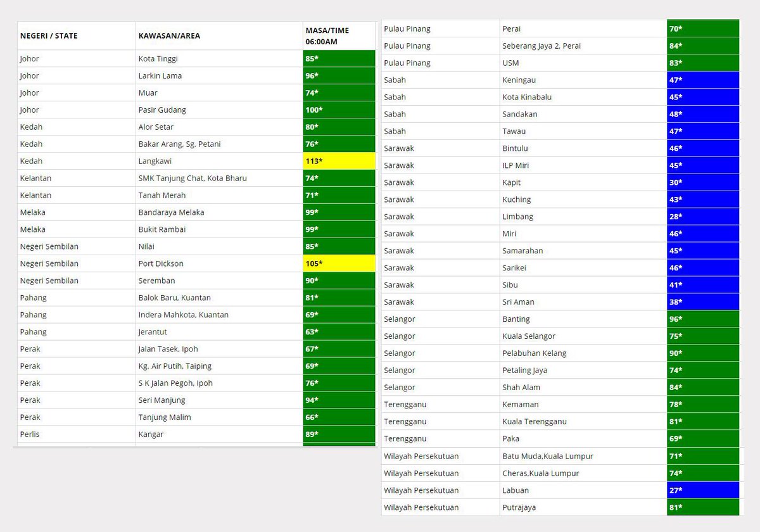Select the Sarikei area cell
The image size is (760, 532).
pos(583,269)
